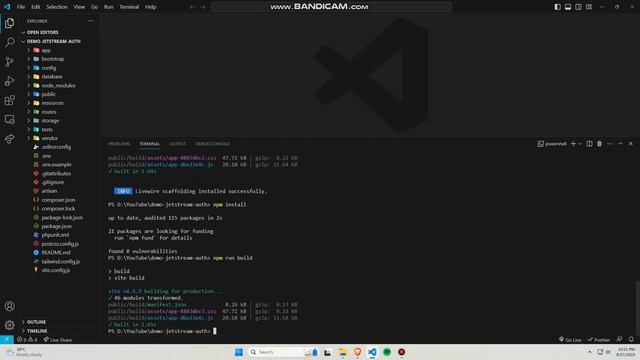Click feedback icon in status bar
This screenshot has width=640, height=360.
click(x=620, y=340)
